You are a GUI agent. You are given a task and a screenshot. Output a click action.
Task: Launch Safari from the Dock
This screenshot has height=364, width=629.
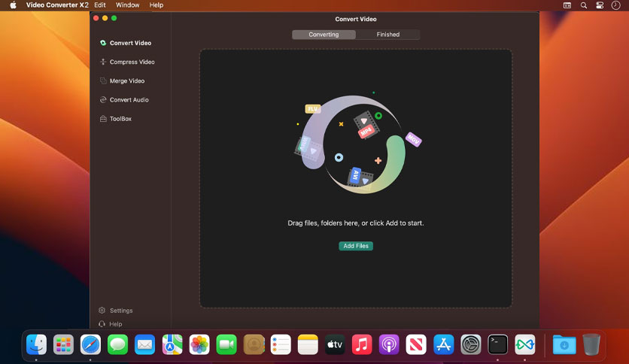point(90,344)
